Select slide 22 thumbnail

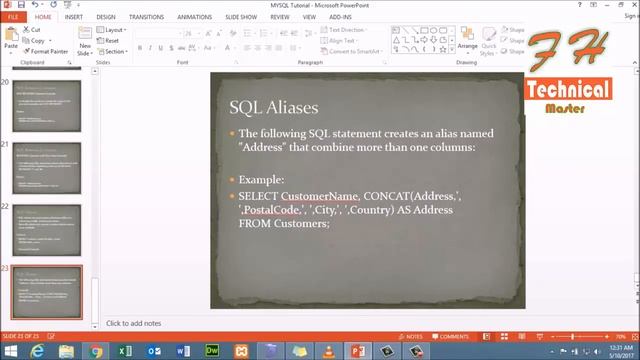pyautogui.click(x=47, y=230)
